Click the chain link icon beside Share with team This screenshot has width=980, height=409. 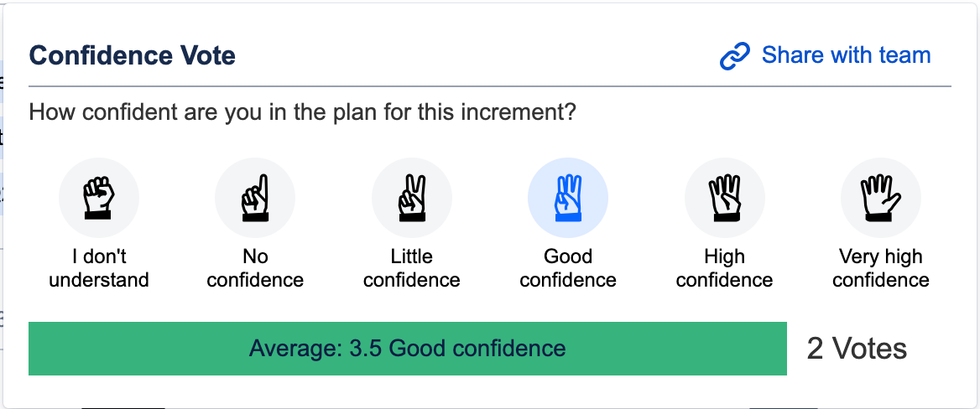click(x=735, y=56)
